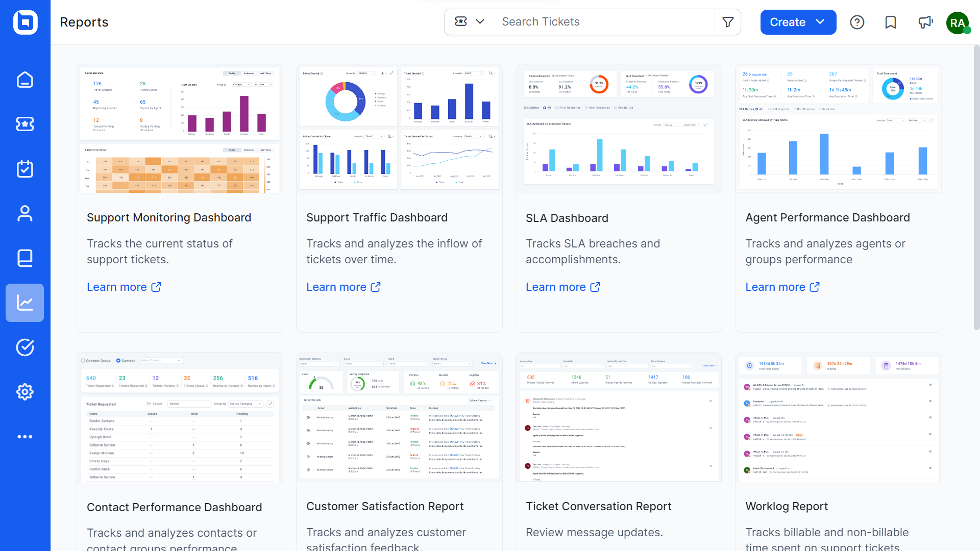Click Learn more under SLA Dashboard

(556, 287)
